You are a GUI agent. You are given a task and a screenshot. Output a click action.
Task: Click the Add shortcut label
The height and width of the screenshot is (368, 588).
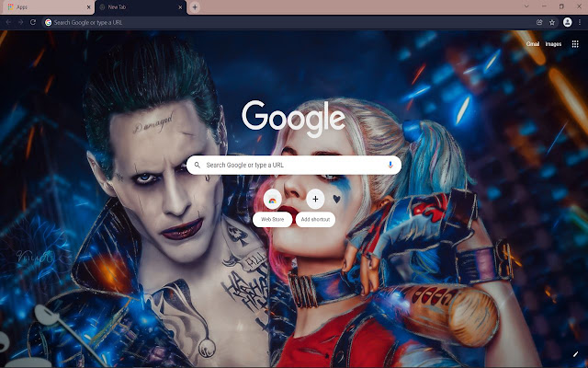315,219
